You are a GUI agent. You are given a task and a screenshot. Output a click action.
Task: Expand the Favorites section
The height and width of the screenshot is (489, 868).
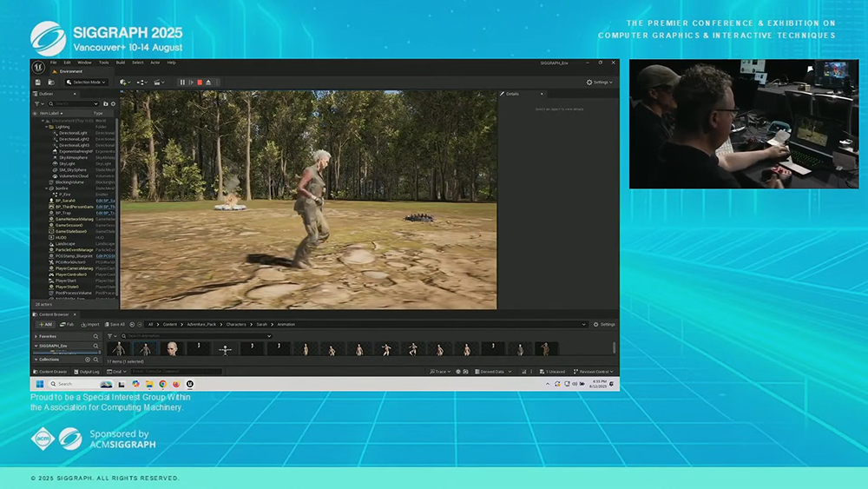(36, 336)
